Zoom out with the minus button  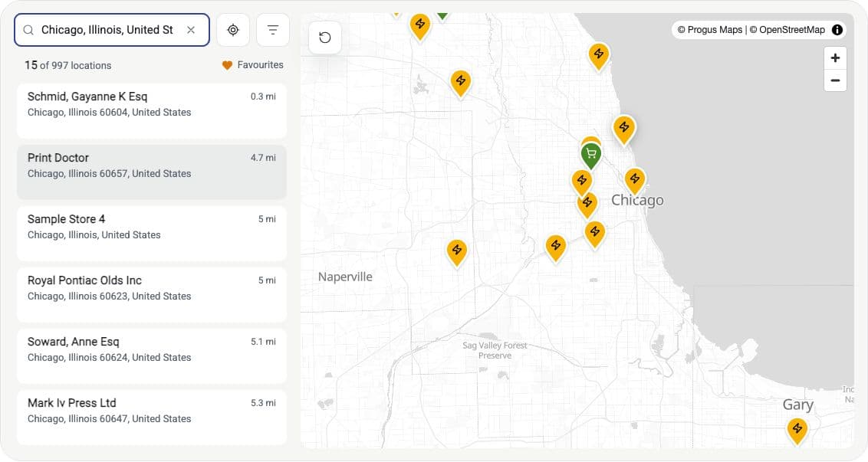click(x=835, y=80)
